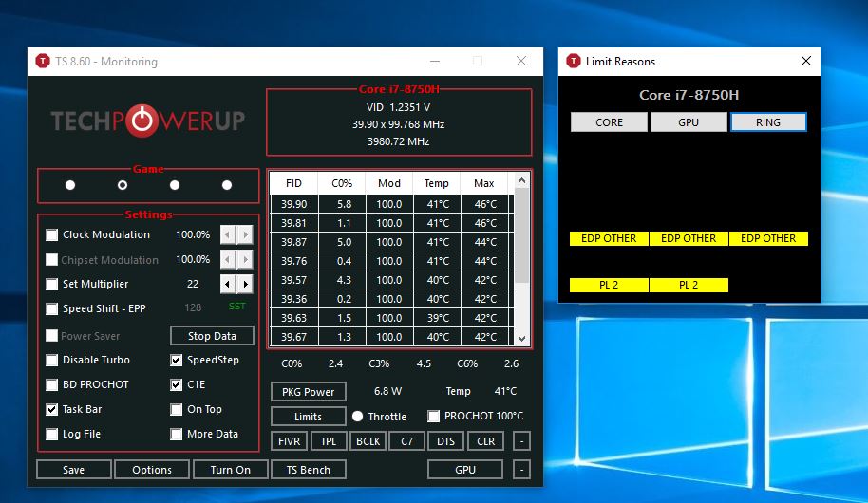
Task: Increase Clock Modulation with right arrow
Action: (x=245, y=234)
